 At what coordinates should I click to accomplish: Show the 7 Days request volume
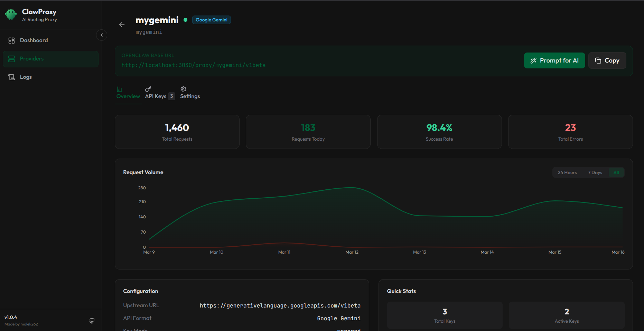tap(595, 172)
